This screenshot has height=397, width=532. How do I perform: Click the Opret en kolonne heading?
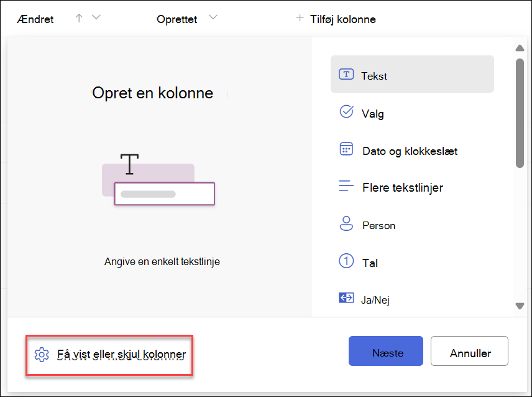click(x=153, y=93)
